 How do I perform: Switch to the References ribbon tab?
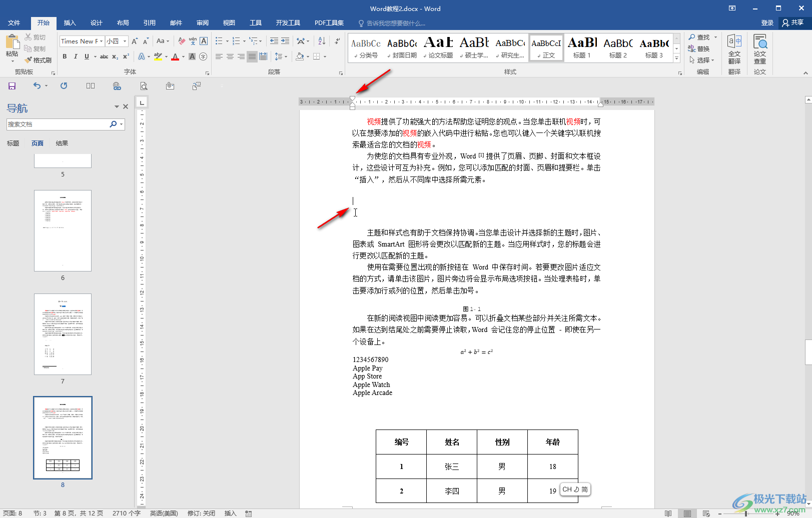(149, 23)
